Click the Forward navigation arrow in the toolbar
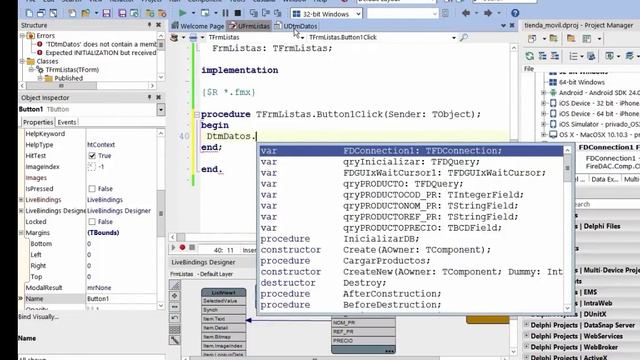Viewport: 640px width, 360px height. click(488, 13)
